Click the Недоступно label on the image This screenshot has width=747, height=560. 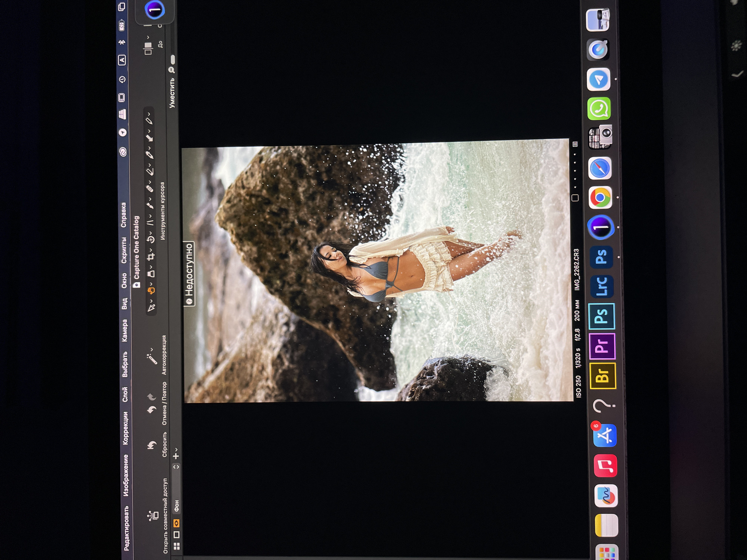(x=189, y=274)
